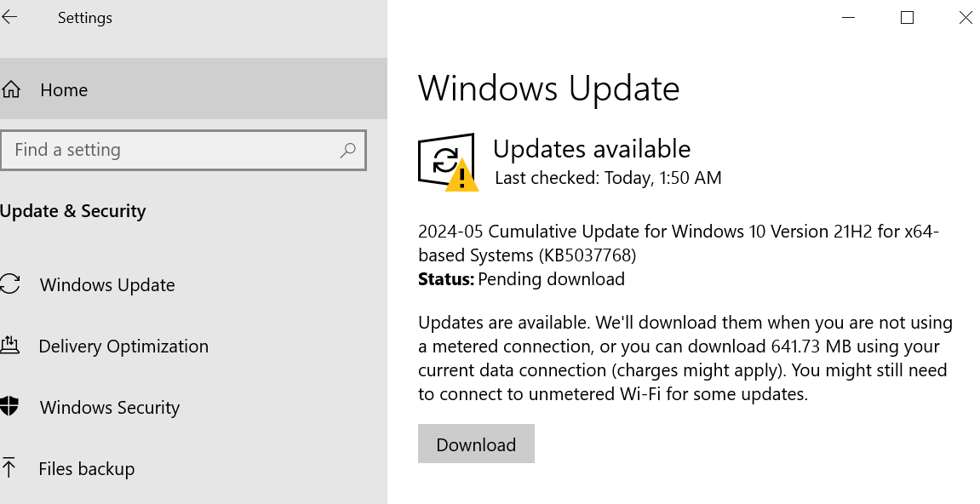Click the KB5037768 cumulative update title text
The width and height of the screenshot is (980, 504).
[678, 243]
